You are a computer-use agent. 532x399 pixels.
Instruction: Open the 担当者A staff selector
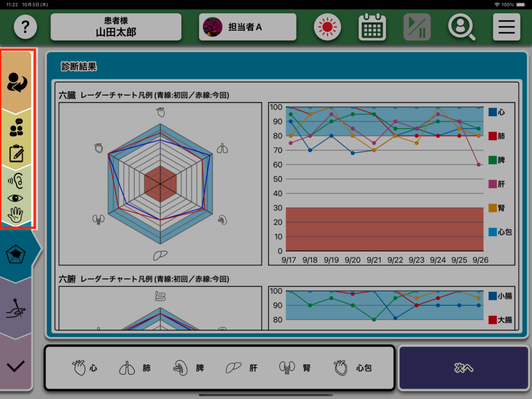pyautogui.click(x=247, y=27)
